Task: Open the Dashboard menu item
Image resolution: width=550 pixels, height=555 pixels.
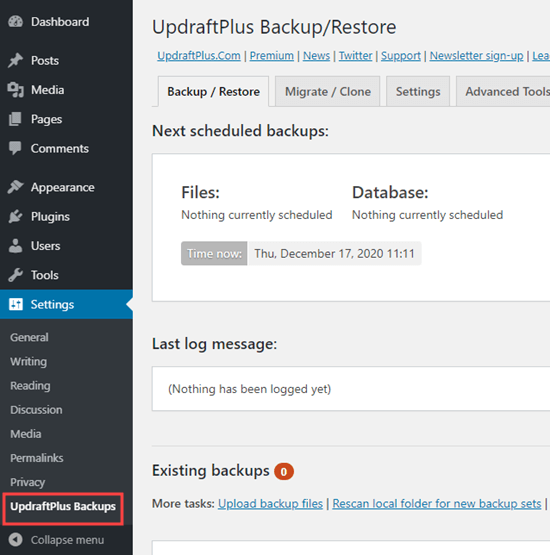Action: click(60, 22)
